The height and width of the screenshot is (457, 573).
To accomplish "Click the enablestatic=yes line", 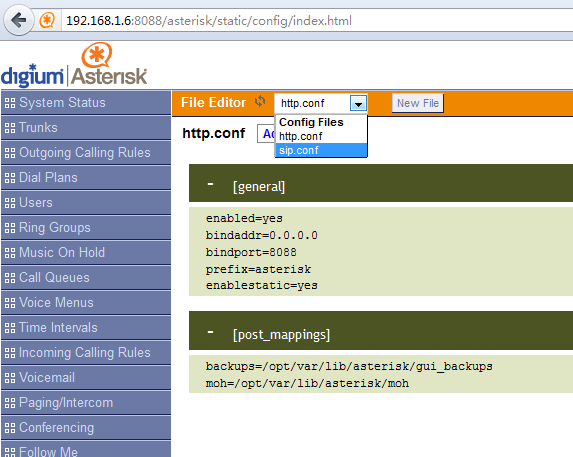I will click(262, 285).
